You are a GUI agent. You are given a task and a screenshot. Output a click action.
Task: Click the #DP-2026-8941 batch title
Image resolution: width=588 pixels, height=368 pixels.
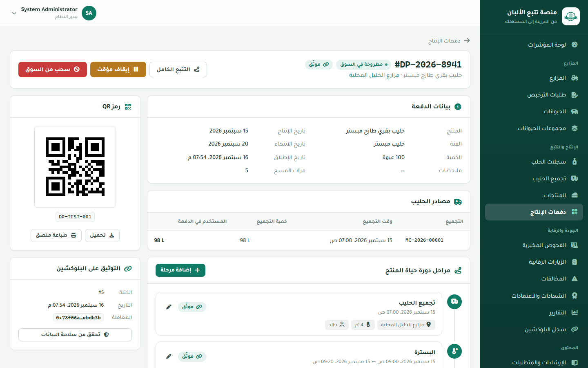(x=428, y=65)
